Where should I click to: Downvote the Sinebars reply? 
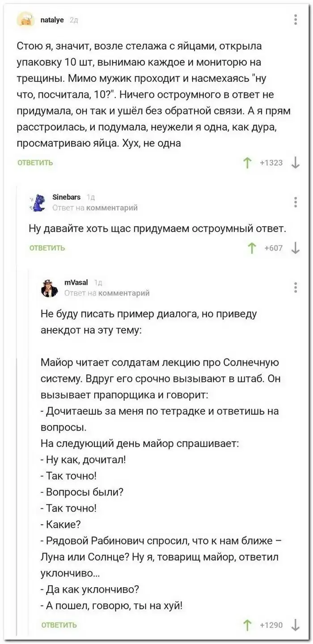[295, 248]
